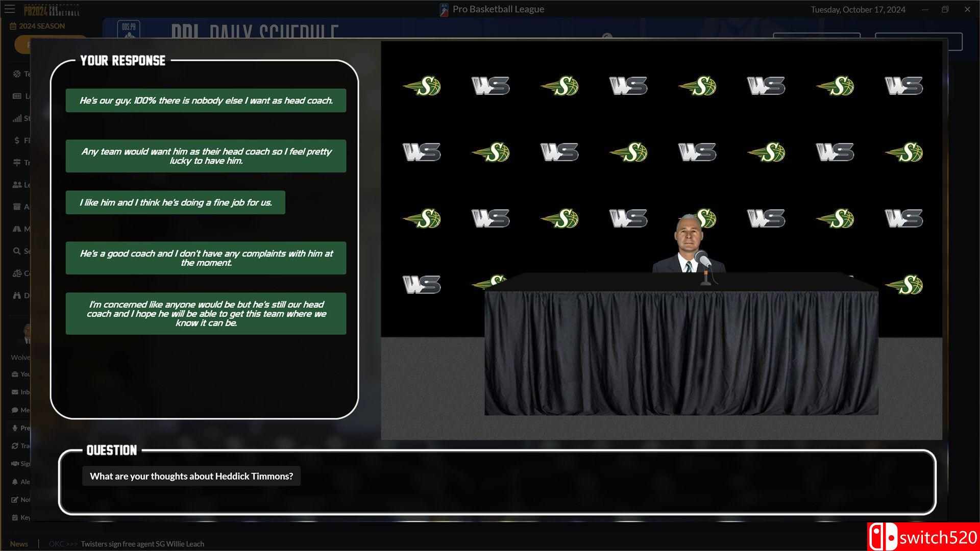Open the Inbox envelope icon

pos(15,392)
